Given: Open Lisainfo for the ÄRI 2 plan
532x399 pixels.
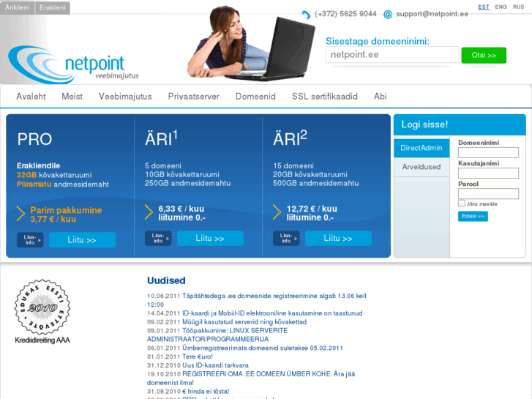Looking at the screenshot, I should coord(286,238).
